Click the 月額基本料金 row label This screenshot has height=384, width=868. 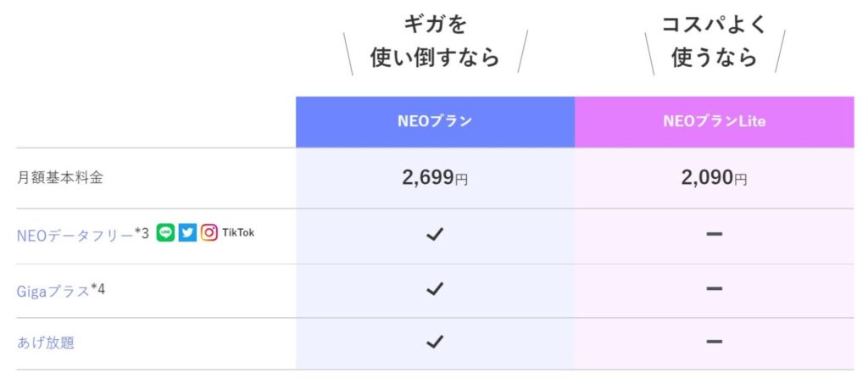[x=60, y=179]
